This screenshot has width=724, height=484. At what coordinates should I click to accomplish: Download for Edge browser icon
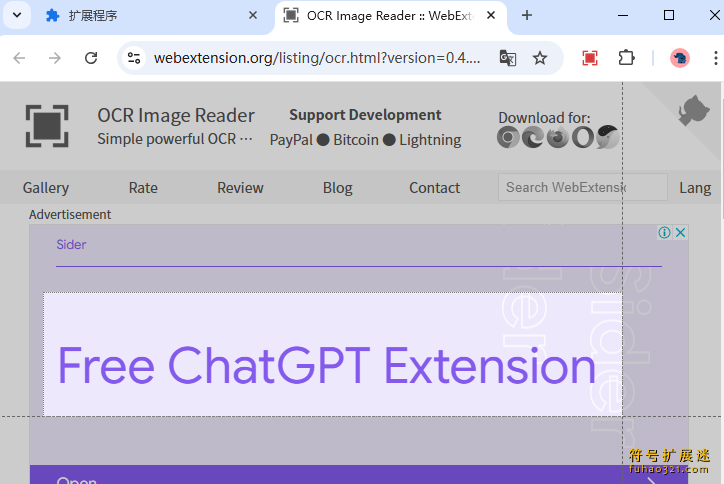[x=533, y=137]
